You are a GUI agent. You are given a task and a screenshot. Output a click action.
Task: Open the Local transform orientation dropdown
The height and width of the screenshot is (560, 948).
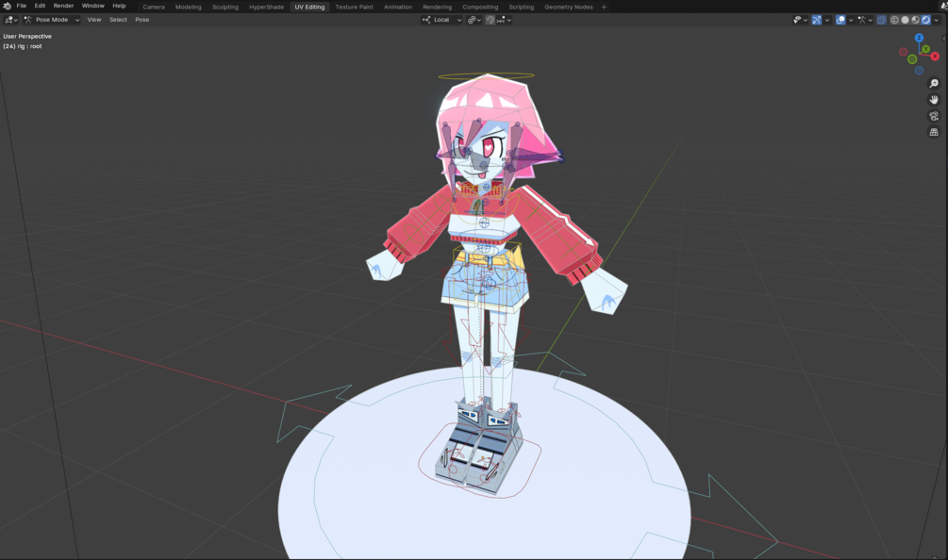coord(442,20)
